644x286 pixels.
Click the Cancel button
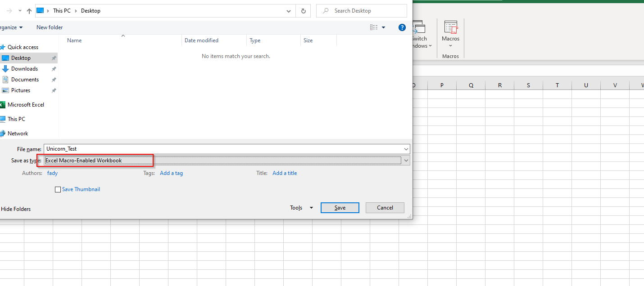pos(385,208)
